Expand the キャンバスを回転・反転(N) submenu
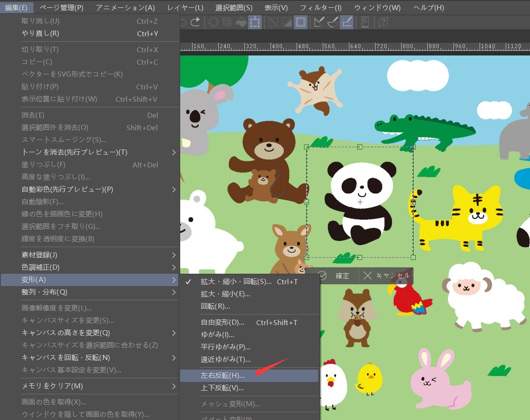This screenshot has width=530, height=420. 174,358
